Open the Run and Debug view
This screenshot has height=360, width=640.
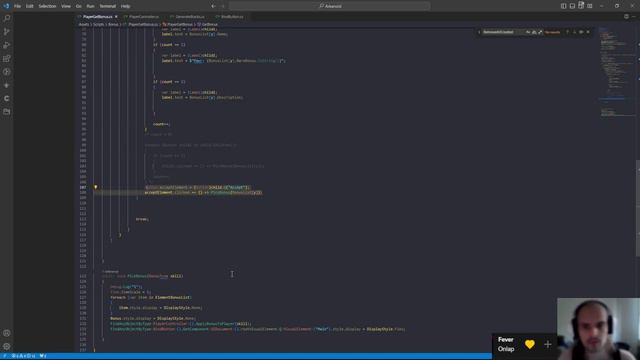(7, 45)
